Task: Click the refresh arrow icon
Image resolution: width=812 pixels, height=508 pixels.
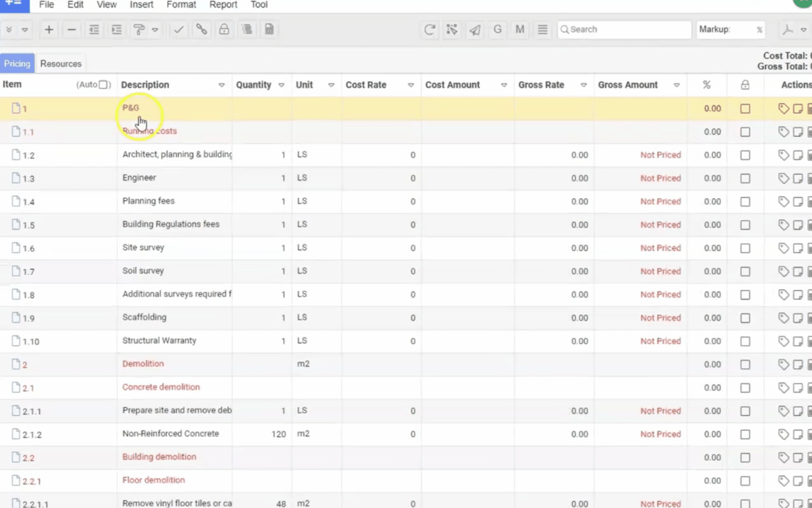Action: click(429, 30)
